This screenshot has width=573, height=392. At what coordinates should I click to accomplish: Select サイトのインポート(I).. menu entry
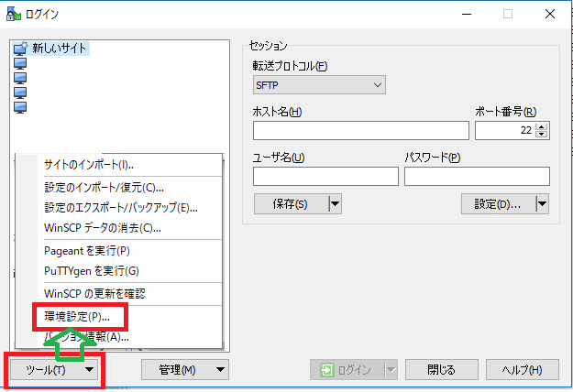pyautogui.click(x=89, y=165)
